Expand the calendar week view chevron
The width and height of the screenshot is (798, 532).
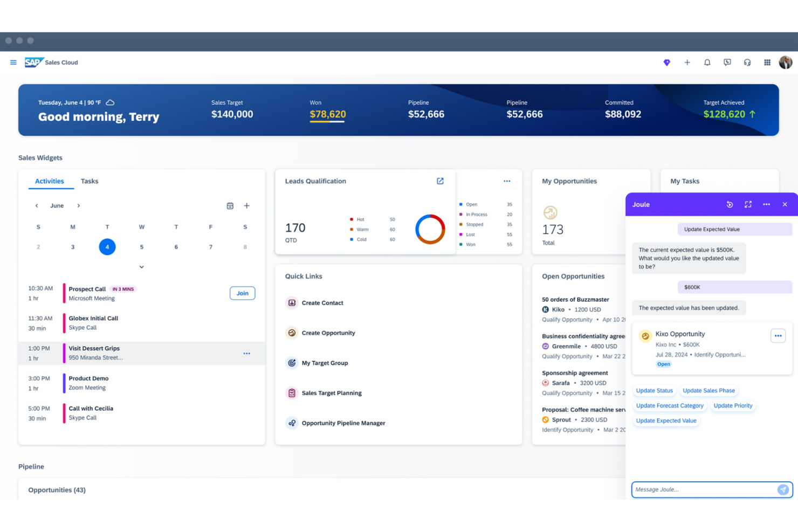pos(141,266)
